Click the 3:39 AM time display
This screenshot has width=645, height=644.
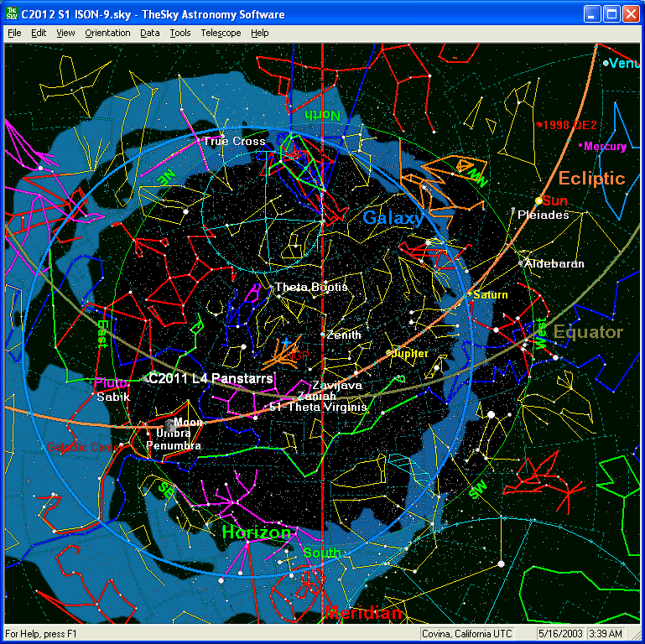[606, 634]
